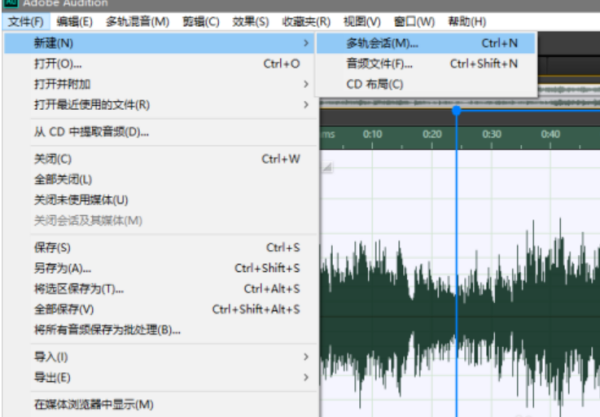This screenshot has height=417, width=600.
Task: Select 关闭未使用媒体(U)
Action: coord(160,200)
